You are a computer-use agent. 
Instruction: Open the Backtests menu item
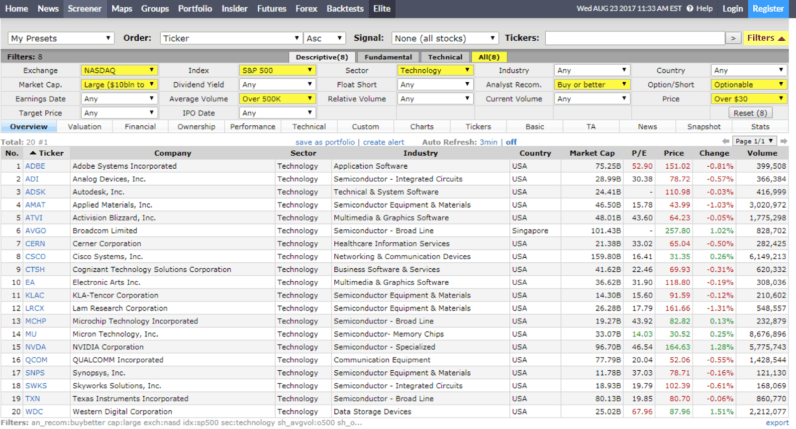tap(345, 9)
